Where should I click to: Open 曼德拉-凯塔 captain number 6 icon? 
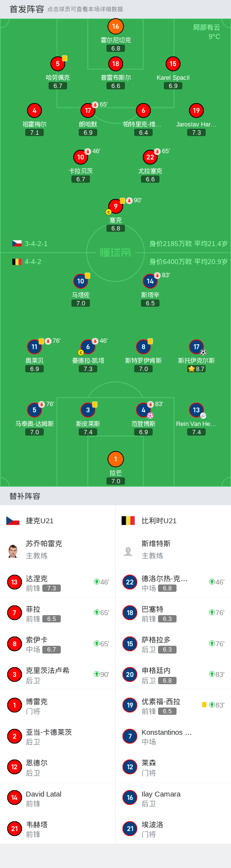(x=88, y=347)
